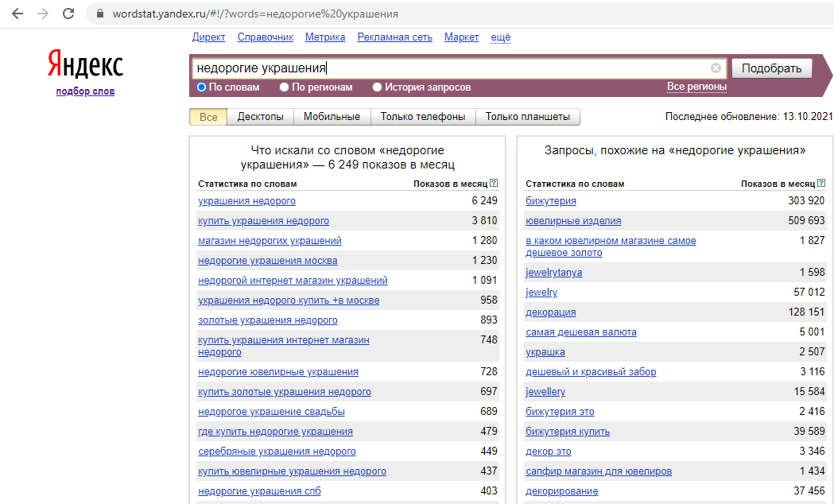Open the query 'самая дешевая валюта'
834x504 pixels.
581,332
